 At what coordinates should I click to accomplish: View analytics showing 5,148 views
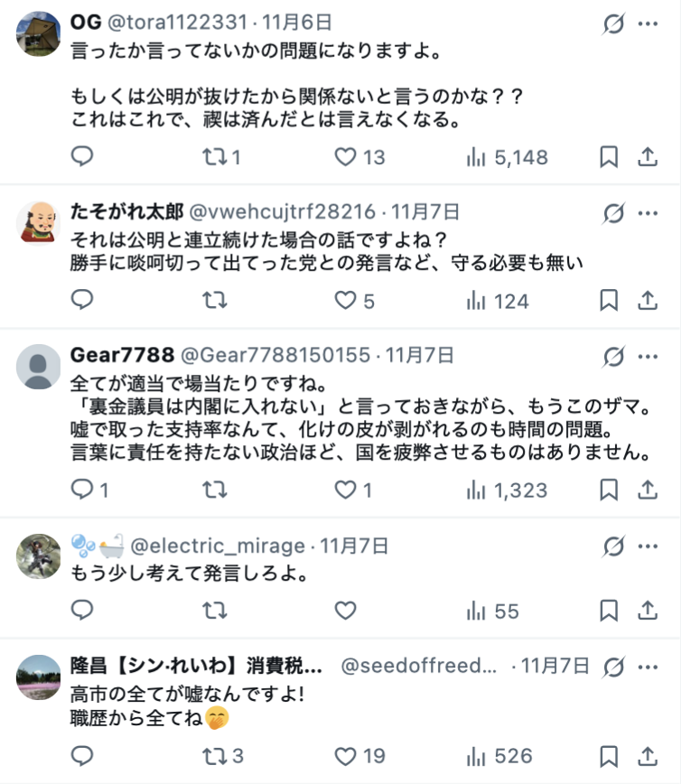click(507, 157)
